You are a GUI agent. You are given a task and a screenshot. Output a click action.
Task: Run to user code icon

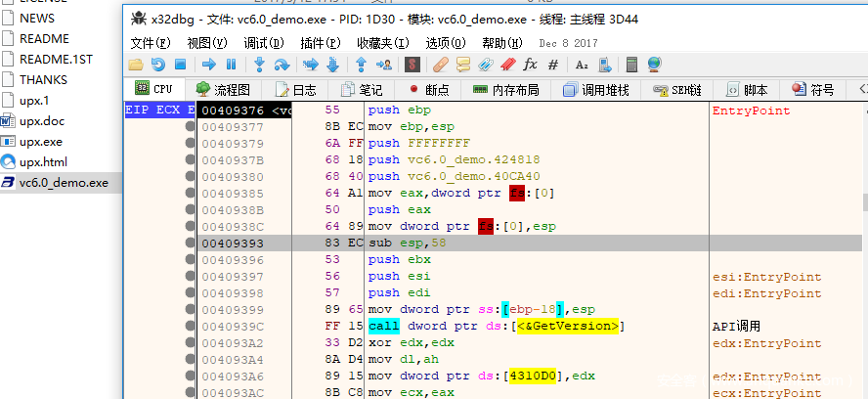click(x=383, y=65)
